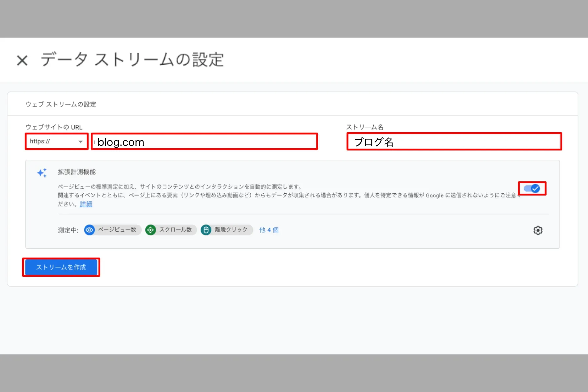The image size is (588, 392).
Task: Open the 詳細 details link
Action: pyautogui.click(x=86, y=204)
